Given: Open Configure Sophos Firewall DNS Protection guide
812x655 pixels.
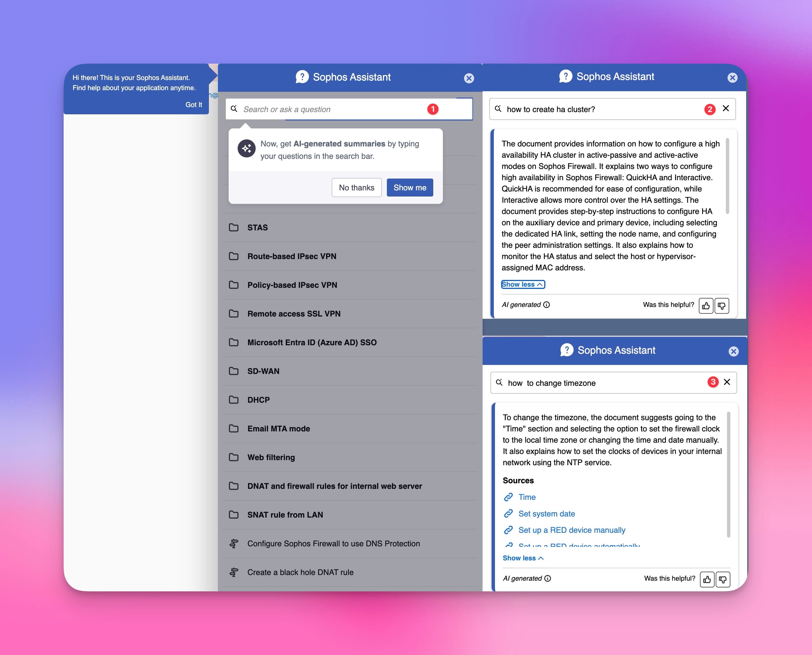Looking at the screenshot, I should tap(333, 544).
